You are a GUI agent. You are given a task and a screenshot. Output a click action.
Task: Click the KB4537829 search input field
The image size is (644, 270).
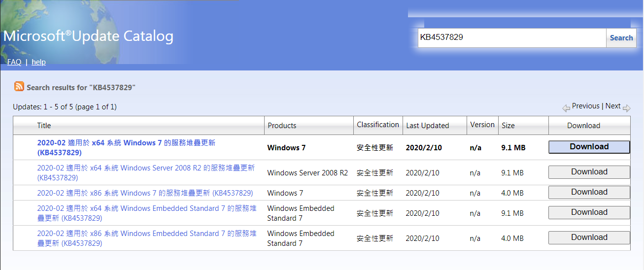pos(511,37)
